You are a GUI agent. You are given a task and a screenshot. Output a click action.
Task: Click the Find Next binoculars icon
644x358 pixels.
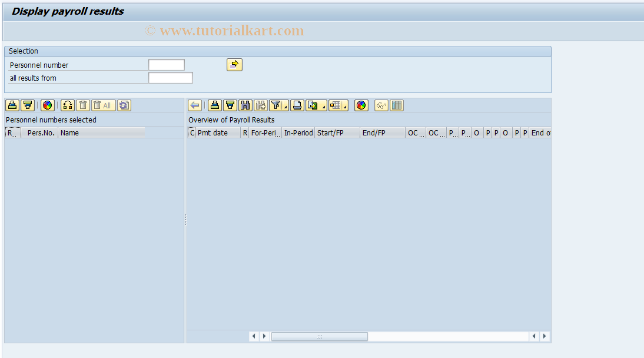[x=261, y=105]
